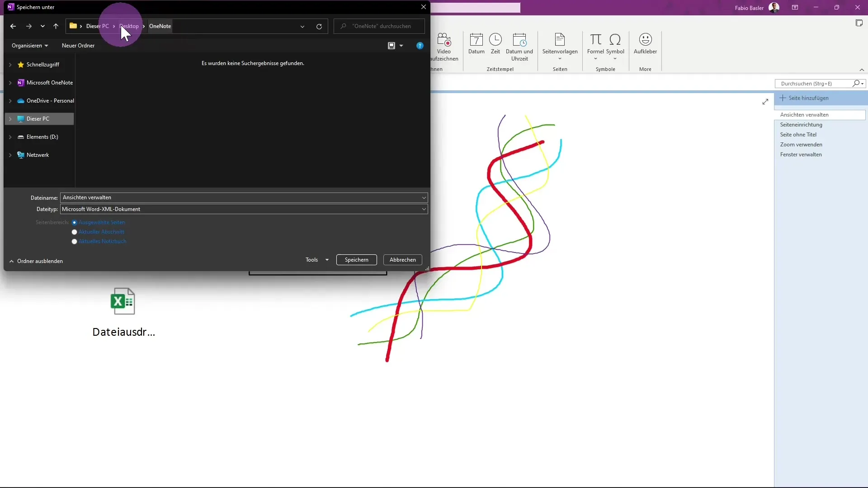Insert a Formel equation
This screenshot has height=488, width=868.
tap(595, 47)
